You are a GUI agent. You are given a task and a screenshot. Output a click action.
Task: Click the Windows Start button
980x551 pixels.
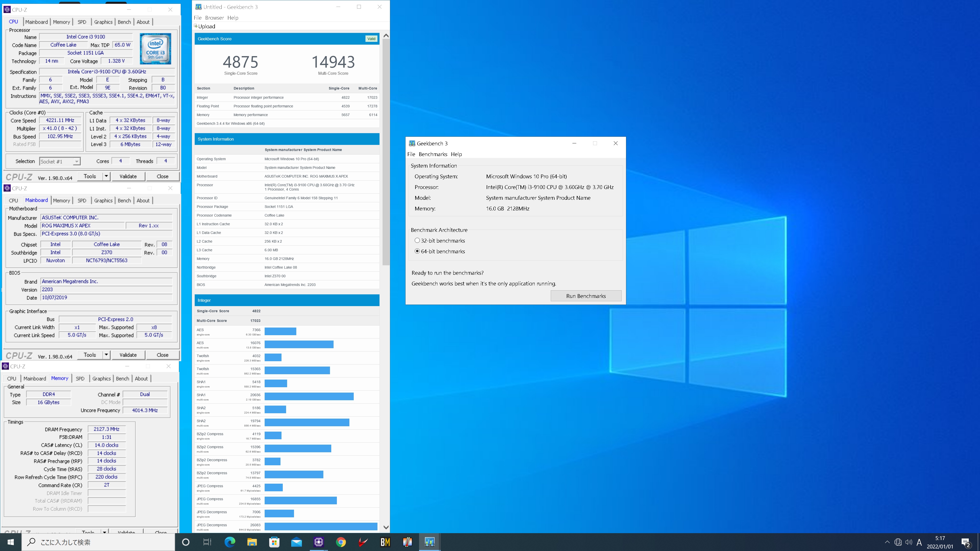tap(11, 542)
